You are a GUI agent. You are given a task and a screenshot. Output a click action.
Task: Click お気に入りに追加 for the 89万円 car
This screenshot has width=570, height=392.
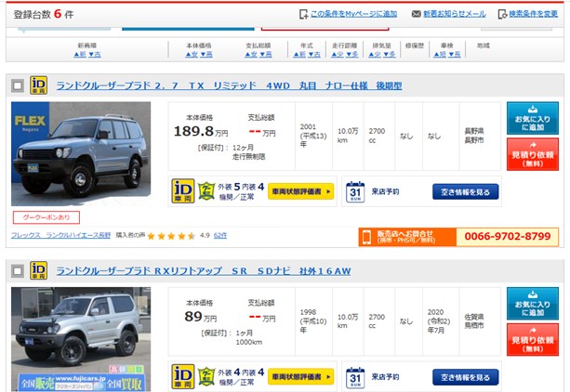pos(533,304)
